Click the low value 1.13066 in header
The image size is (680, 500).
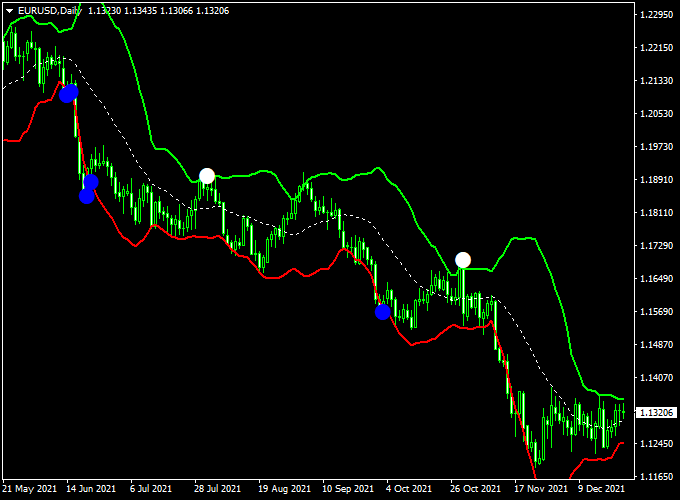click(x=177, y=11)
